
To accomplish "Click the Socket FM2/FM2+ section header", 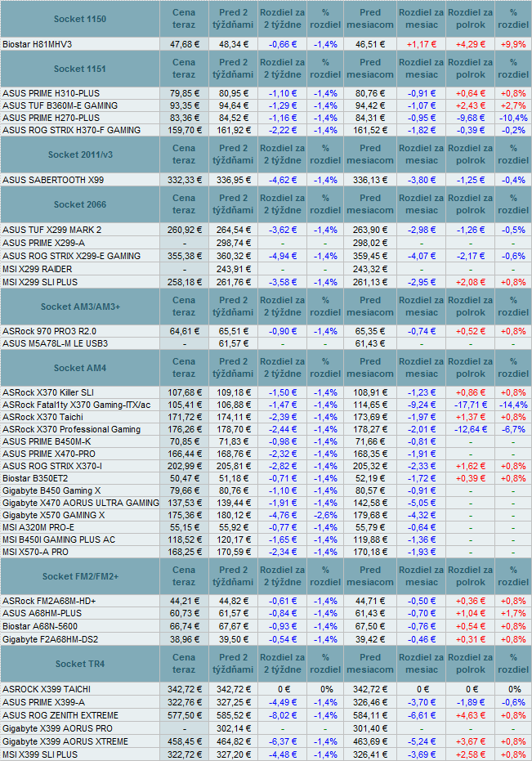I will (x=80, y=576).
